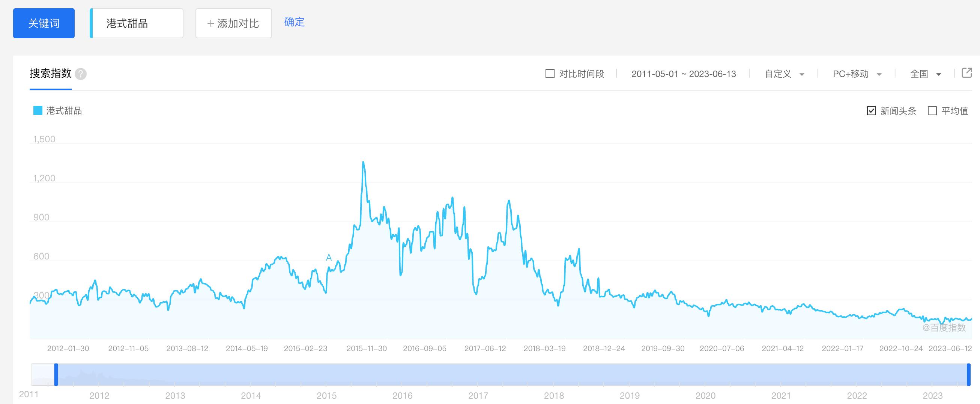Click the export/share icon at top right
The image size is (980, 404).
tap(967, 73)
